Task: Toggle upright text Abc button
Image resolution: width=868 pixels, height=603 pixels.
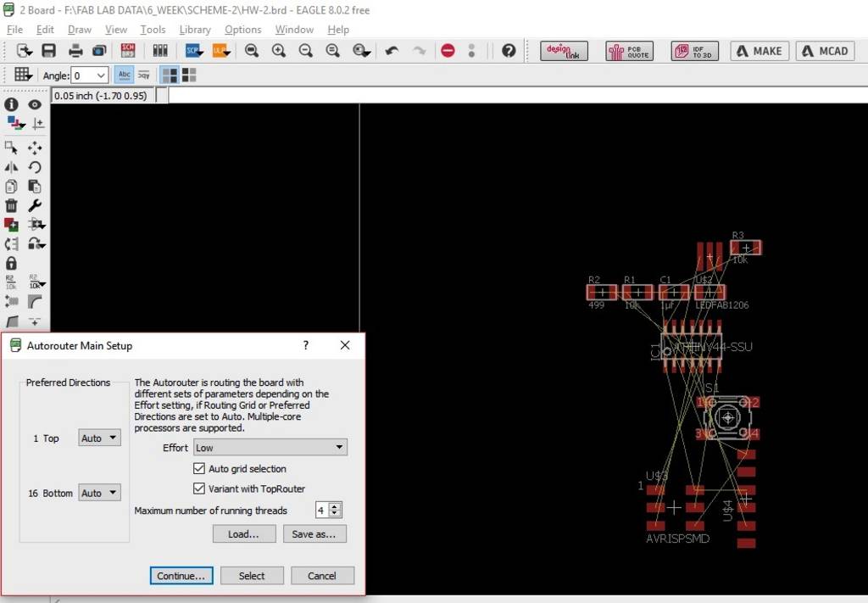Action: tap(125, 75)
